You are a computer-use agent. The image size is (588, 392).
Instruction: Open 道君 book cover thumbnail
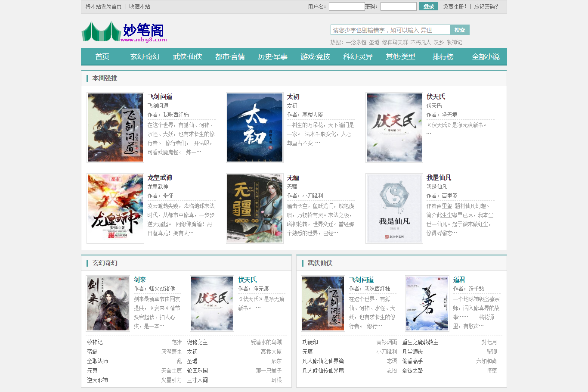(427, 304)
